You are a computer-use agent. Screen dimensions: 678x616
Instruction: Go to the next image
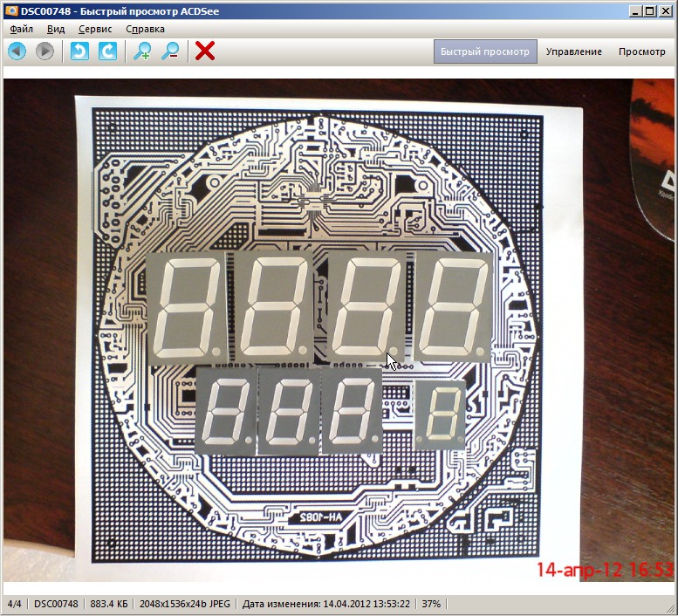45,51
